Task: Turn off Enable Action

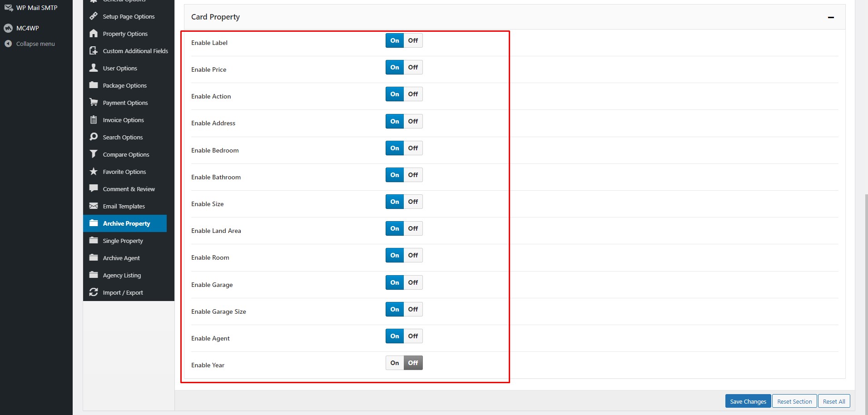Action: (x=413, y=94)
